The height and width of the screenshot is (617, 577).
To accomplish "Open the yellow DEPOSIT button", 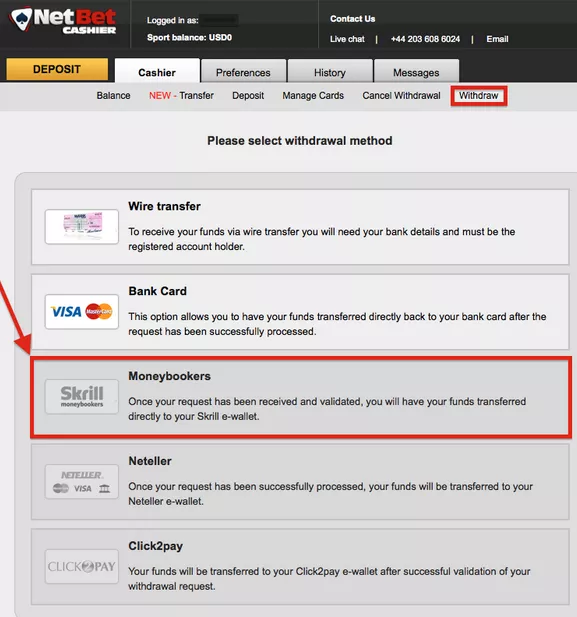I will coord(57,69).
